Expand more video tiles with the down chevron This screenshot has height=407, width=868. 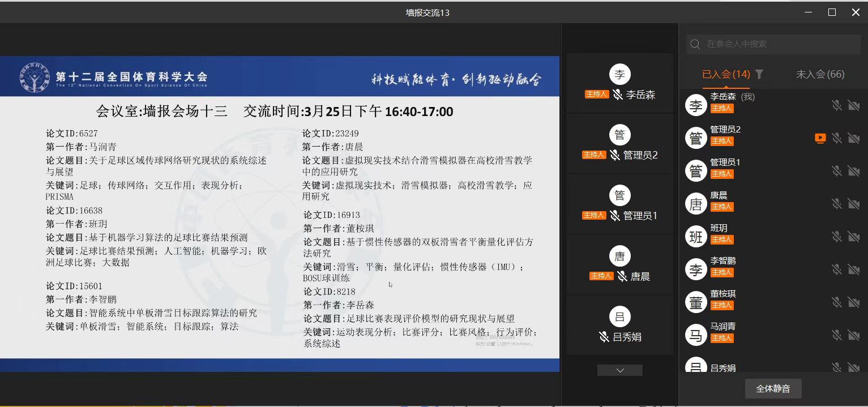click(619, 370)
